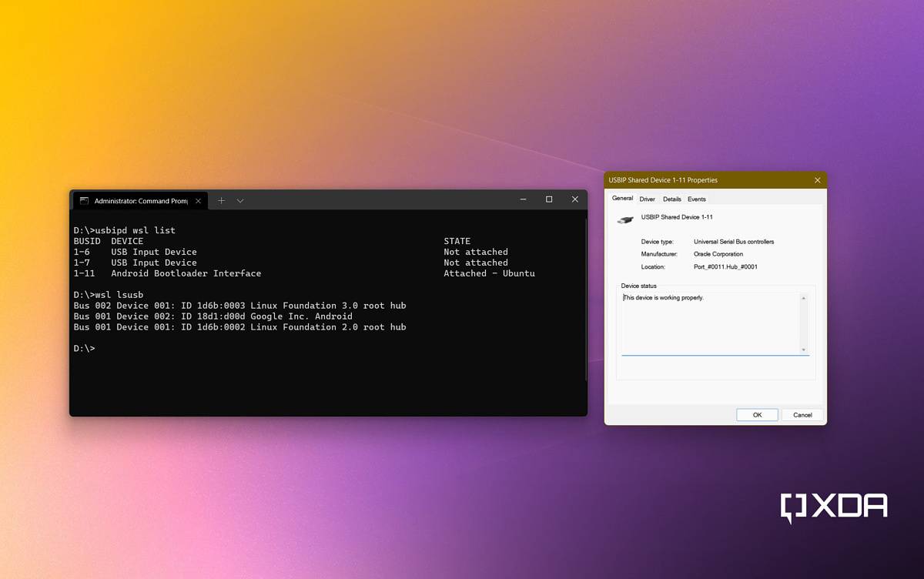This screenshot has width=924, height=579.
Task: Expand the terminal profile dropdown chevron
Action: (x=240, y=201)
